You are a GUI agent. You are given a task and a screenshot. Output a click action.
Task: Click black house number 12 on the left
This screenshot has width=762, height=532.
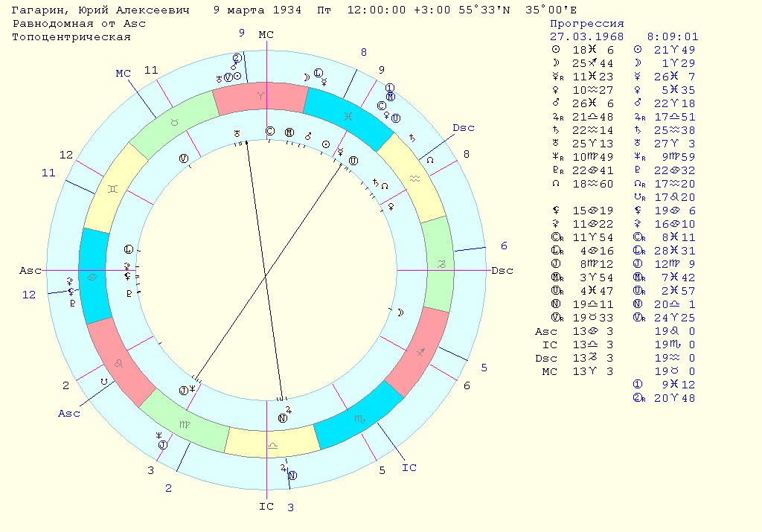click(66, 155)
